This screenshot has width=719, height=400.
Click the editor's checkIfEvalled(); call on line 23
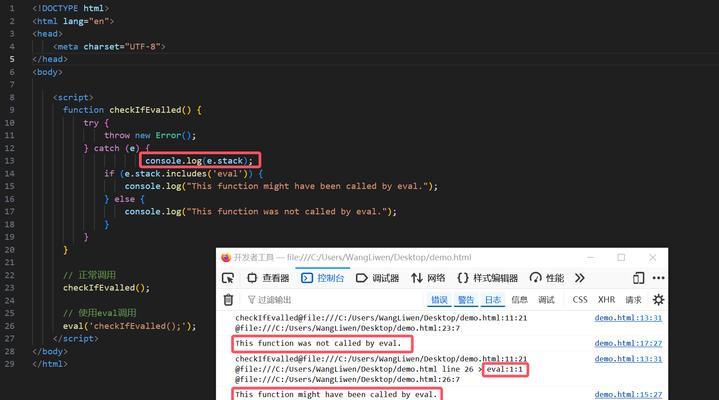tap(106, 288)
